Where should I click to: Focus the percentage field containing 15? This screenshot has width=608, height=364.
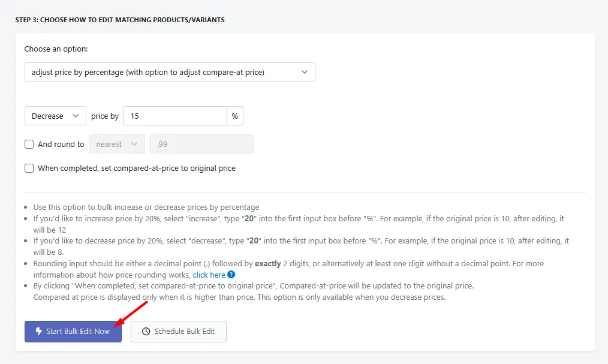pos(175,116)
